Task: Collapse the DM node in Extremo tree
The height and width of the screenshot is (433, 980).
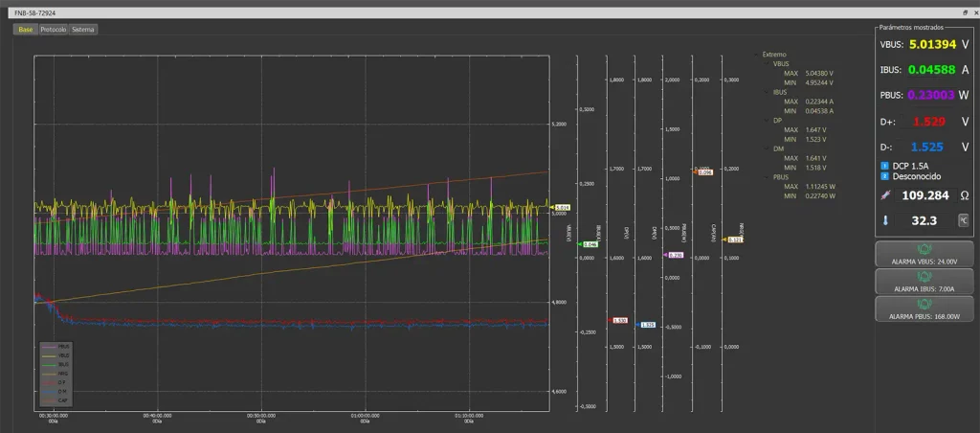Action: (767, 148)
